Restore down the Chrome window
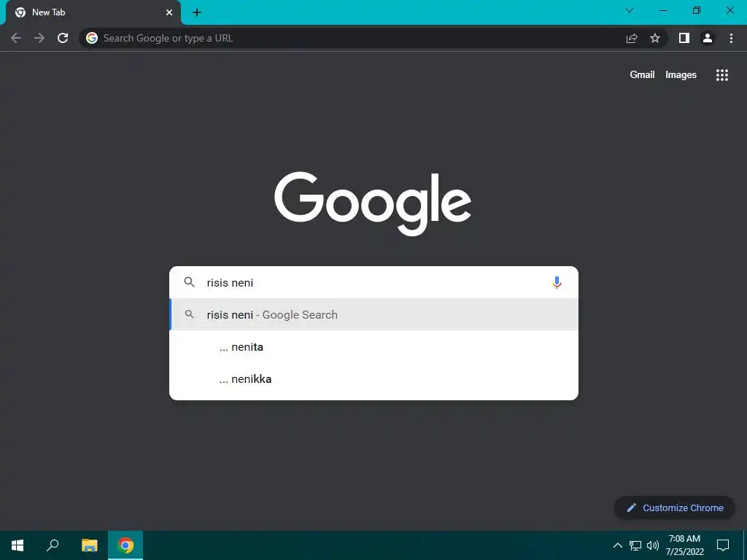The width and height of the screenshot is (747, 560). [697, 10]
